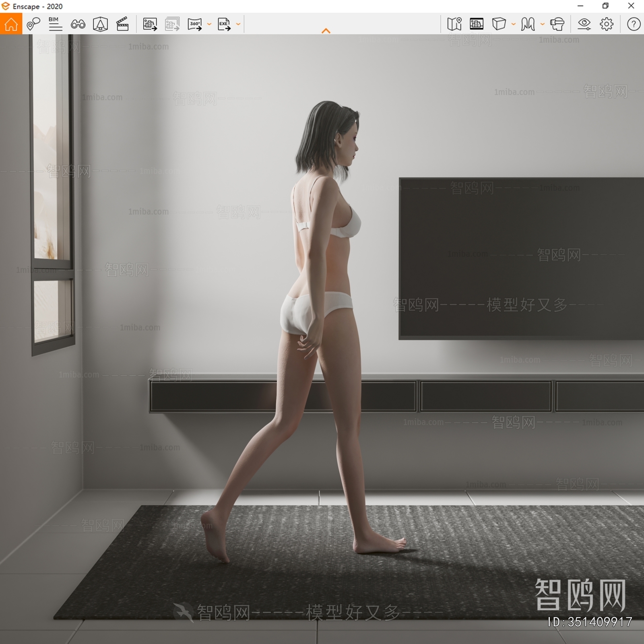Switch projection mode cube icon

click(x=499, y=24)
